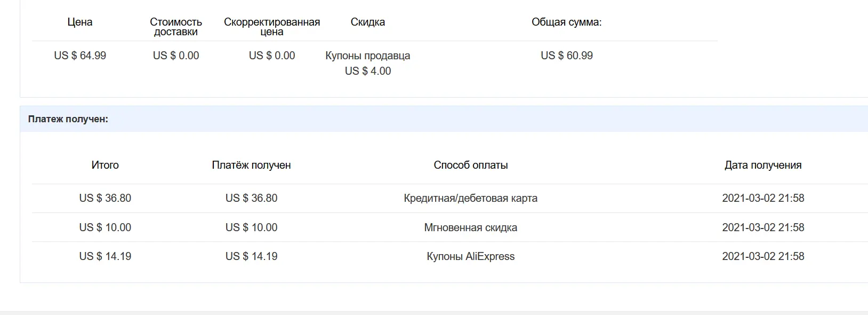
Task: Click the Платеж получен section header
Action: tap(68, 119)
